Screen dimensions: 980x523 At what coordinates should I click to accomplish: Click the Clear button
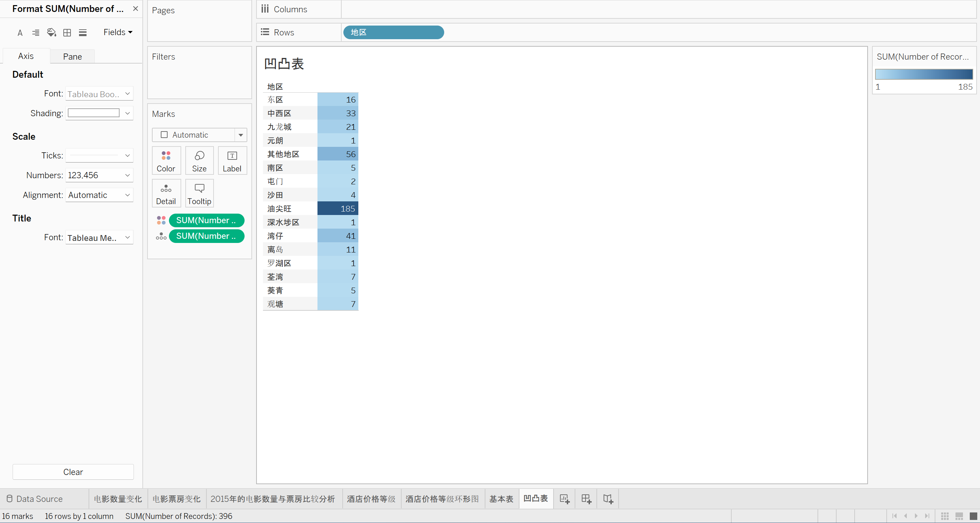[x=73, y=472]
